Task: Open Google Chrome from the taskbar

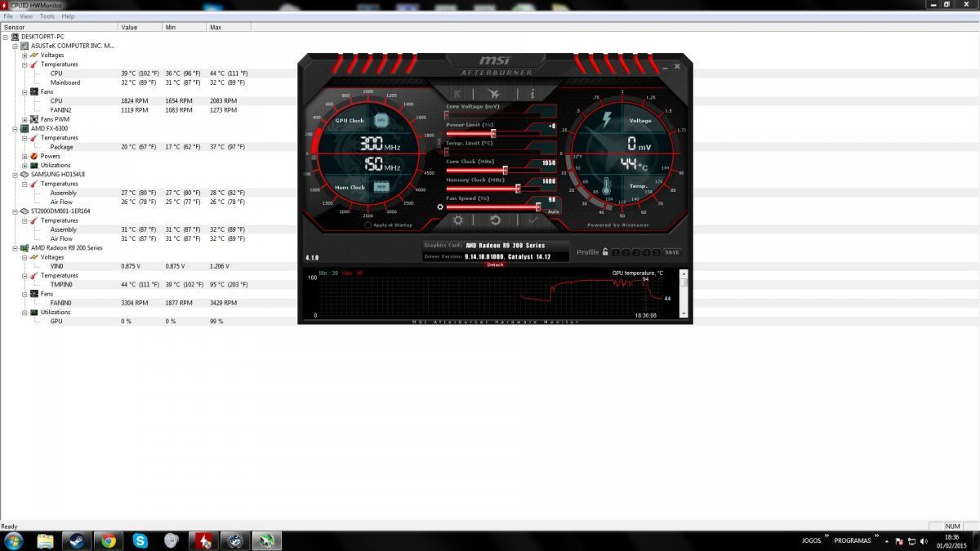Action: coord(108,540)
